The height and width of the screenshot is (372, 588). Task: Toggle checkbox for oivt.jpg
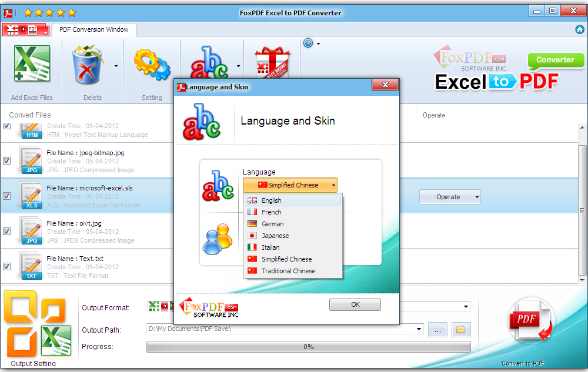pos(6,231)
